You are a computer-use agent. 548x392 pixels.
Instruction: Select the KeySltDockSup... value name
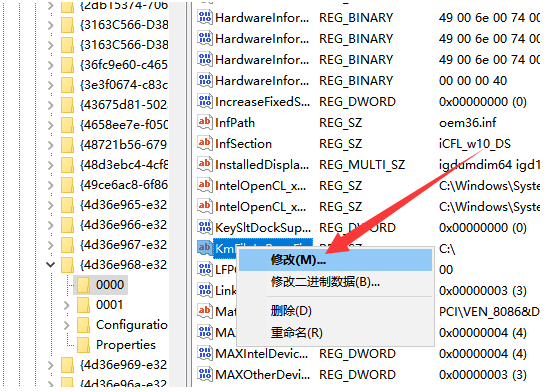tap(263, 228)
